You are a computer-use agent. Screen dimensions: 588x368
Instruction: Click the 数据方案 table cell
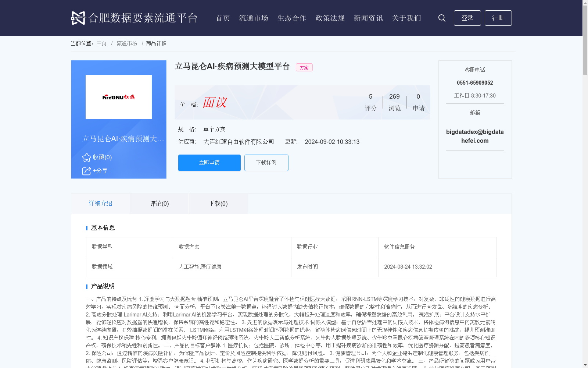click(232, 247)
